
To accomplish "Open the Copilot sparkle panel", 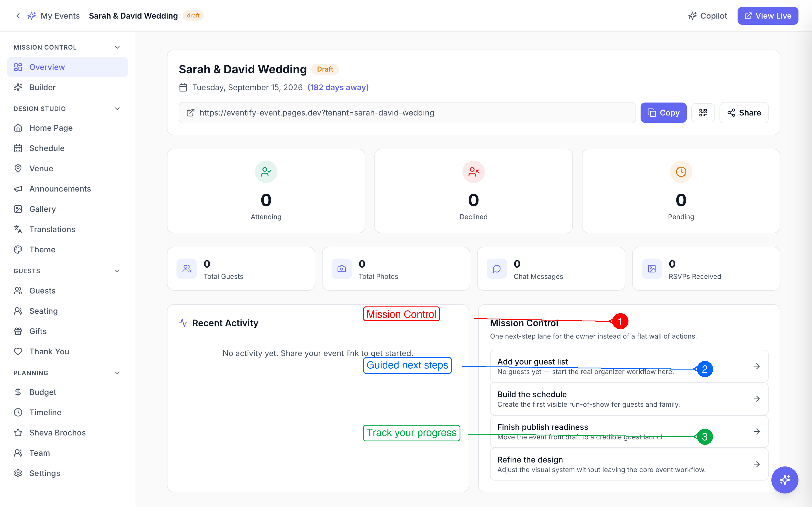I will pyautogui.click(x=708, y=16).
